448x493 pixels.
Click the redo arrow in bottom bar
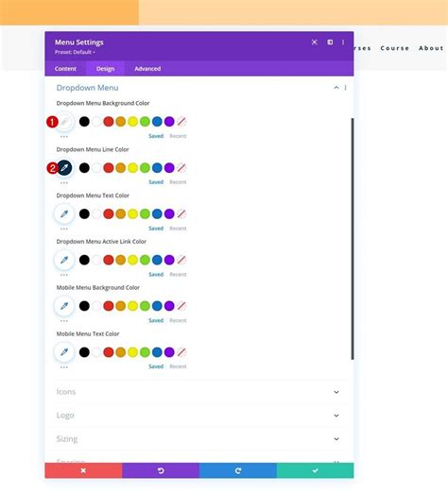coord(238,470)
